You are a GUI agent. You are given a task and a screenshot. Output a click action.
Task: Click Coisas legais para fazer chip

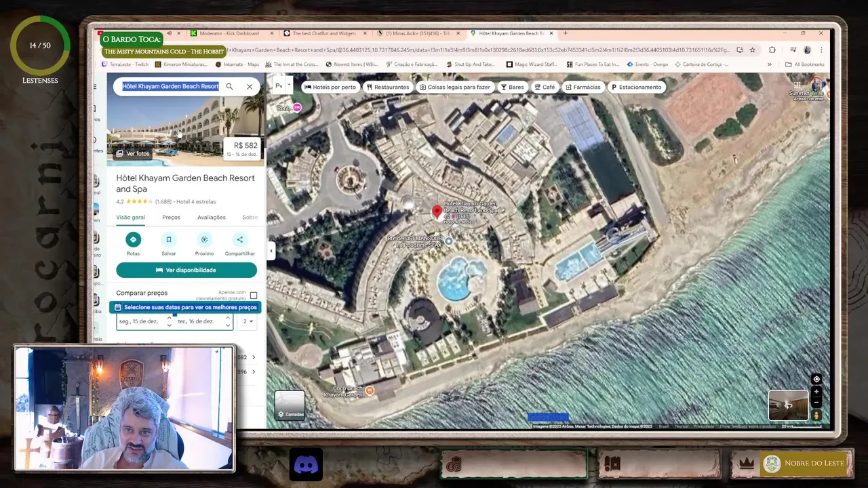pos(454,87)
